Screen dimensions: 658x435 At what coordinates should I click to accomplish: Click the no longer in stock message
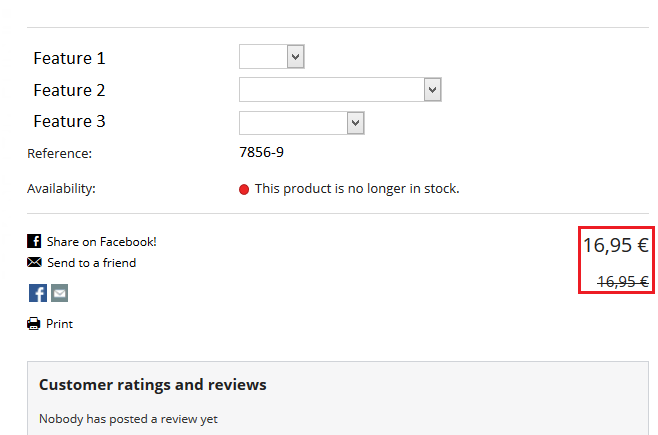click(357, 189)
